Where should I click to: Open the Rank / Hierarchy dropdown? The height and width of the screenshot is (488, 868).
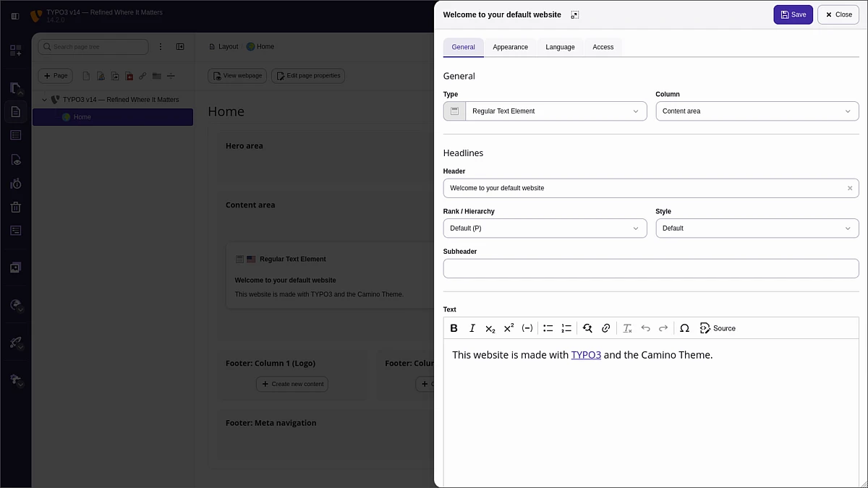click(x=545, y=228)
